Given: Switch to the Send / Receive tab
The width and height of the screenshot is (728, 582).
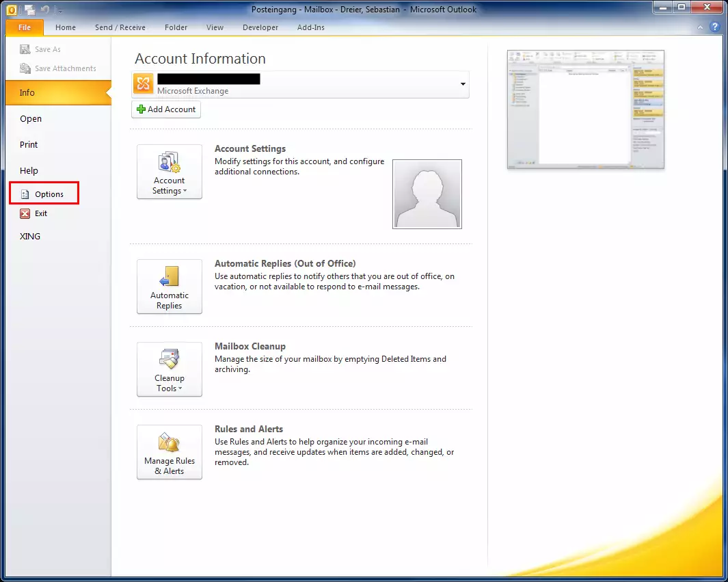Looking at the screenshot, I should tap(120, 27).
